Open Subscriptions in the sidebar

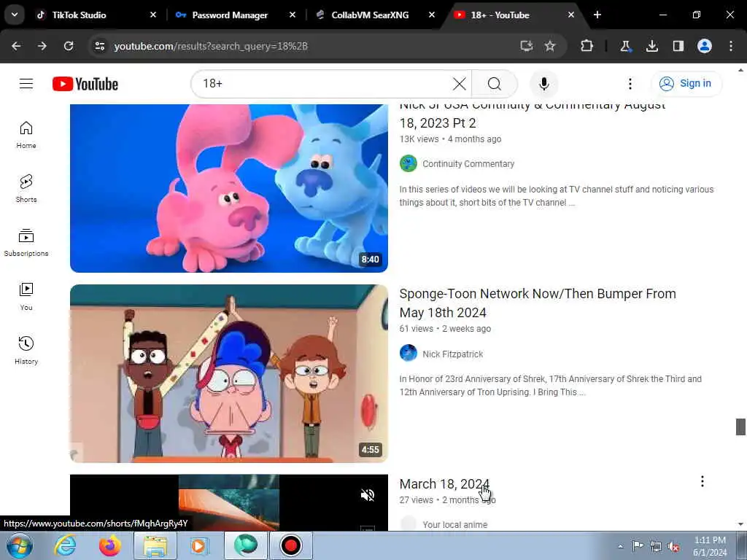[26, 242]
